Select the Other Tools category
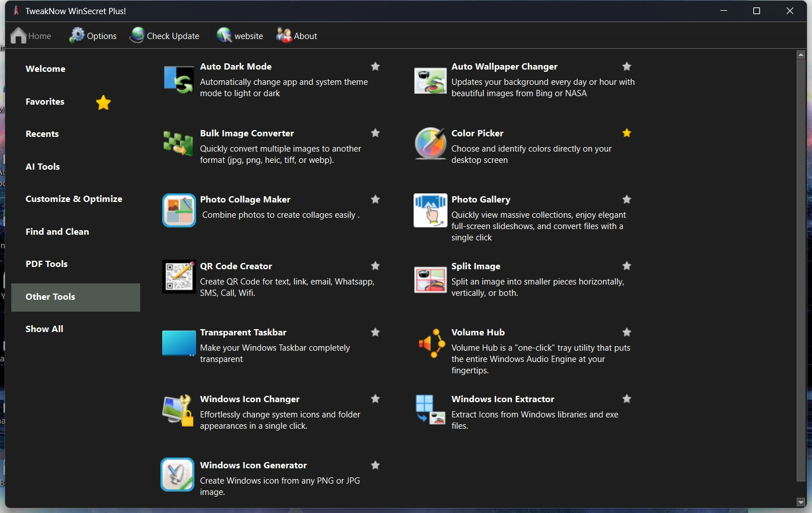Viewport: 812px width, 513px height. 76,297
